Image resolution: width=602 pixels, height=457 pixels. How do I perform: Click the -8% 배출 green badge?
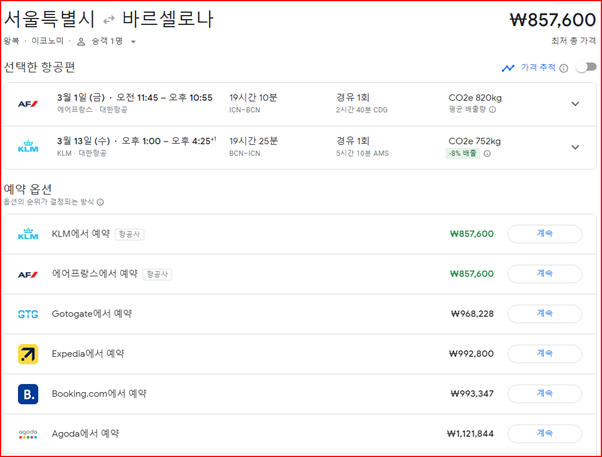(x=463, y=153)
